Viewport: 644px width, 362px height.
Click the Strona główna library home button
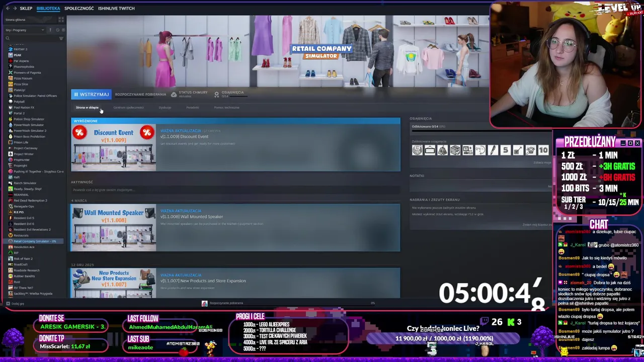[x=30, y=20]
